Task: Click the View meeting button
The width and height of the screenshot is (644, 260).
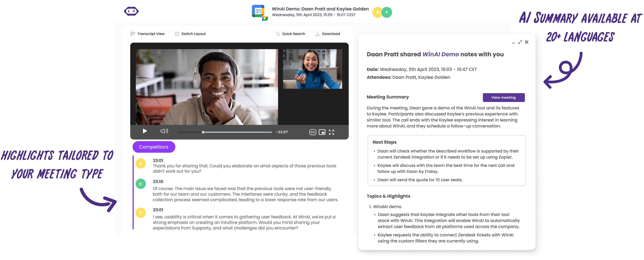Action: 503,98
